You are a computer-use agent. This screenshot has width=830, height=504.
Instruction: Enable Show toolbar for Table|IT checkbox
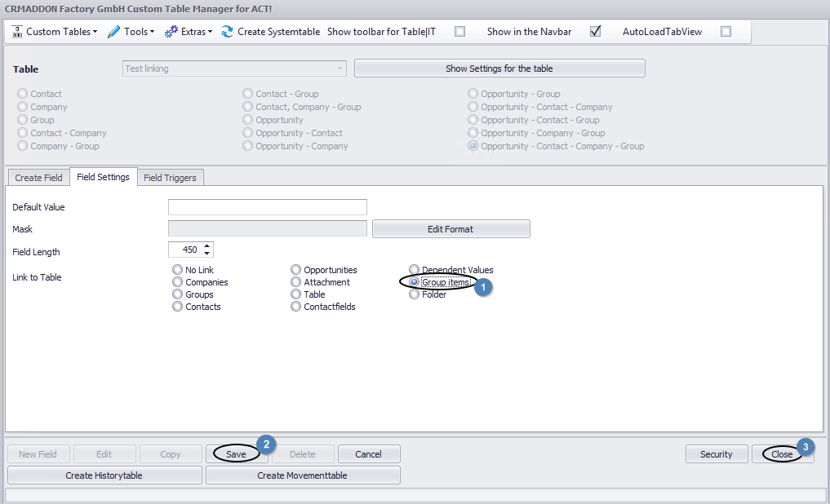[x=460, y=32]
